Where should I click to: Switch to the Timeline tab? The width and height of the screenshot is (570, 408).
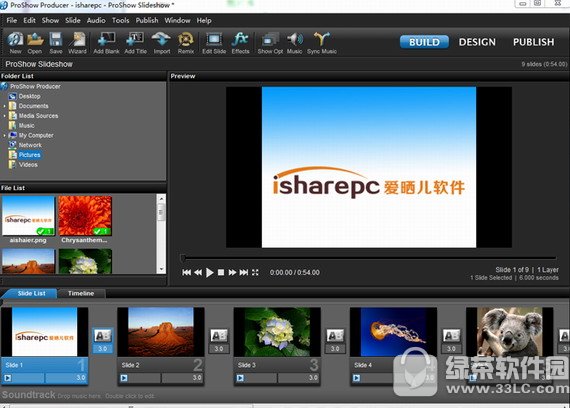(81, 293)
